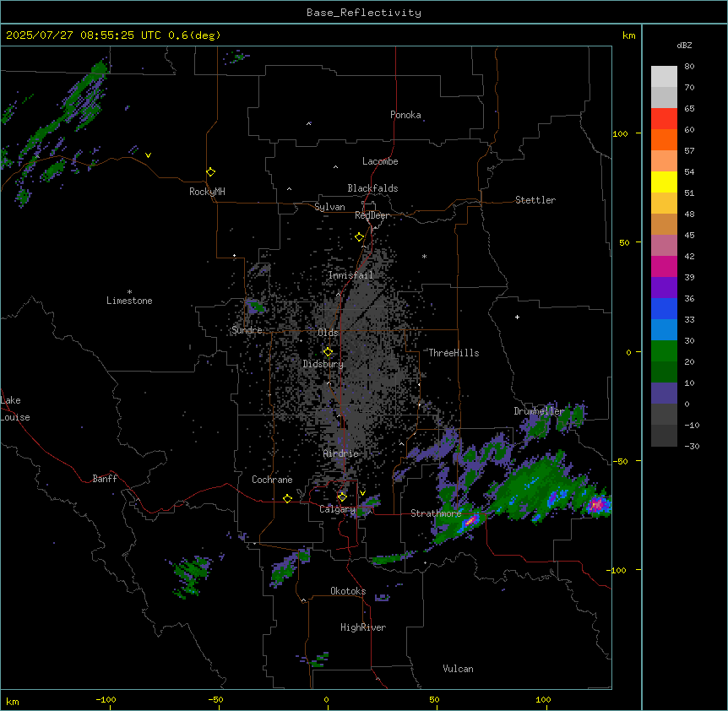The height and width of the screenshot is (711, 728).
Task: Click the ThreeHills label
Action: coord(454,353)
